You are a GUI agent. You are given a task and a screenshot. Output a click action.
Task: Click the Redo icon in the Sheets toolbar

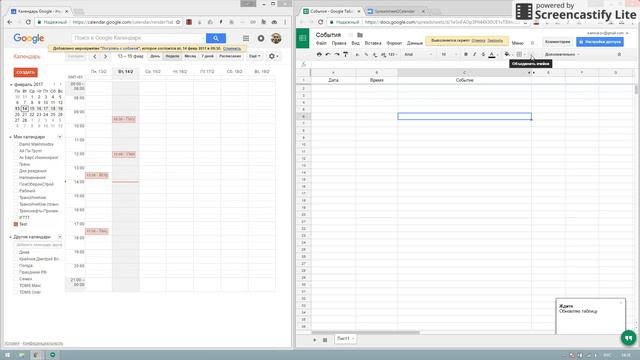pos(337,54)
